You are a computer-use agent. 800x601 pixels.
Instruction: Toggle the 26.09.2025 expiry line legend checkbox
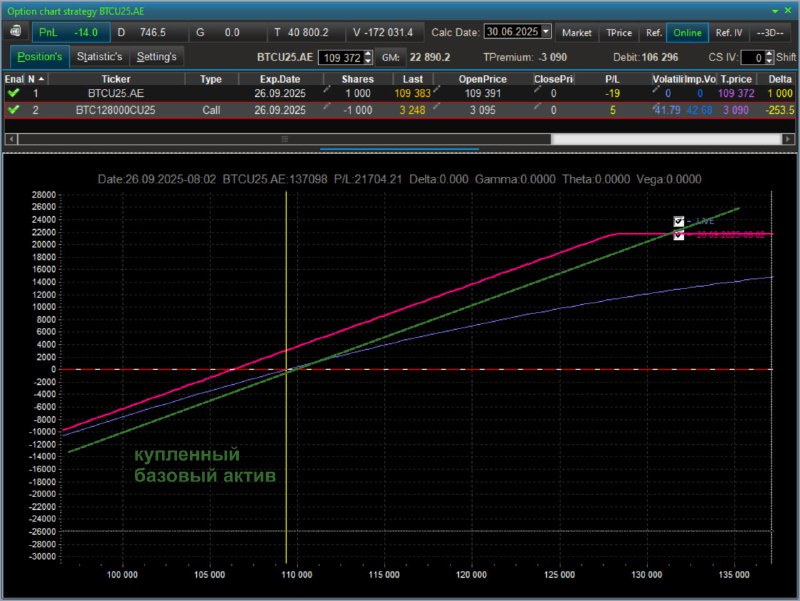679,235
